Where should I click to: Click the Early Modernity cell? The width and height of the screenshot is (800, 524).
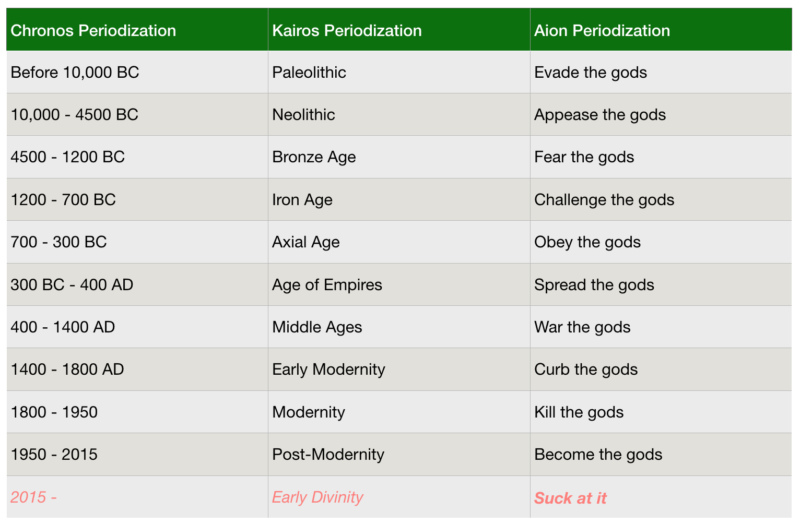coord(328,370)
